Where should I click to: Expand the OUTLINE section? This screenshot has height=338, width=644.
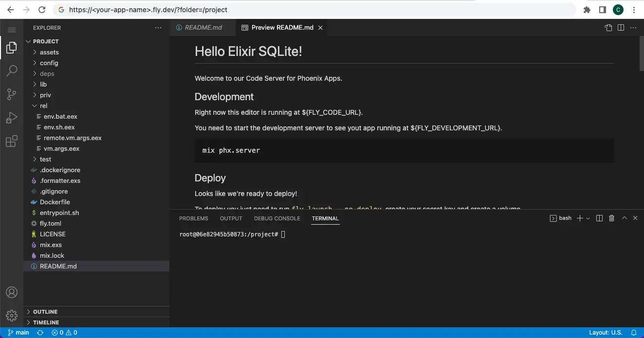[45, 312]
